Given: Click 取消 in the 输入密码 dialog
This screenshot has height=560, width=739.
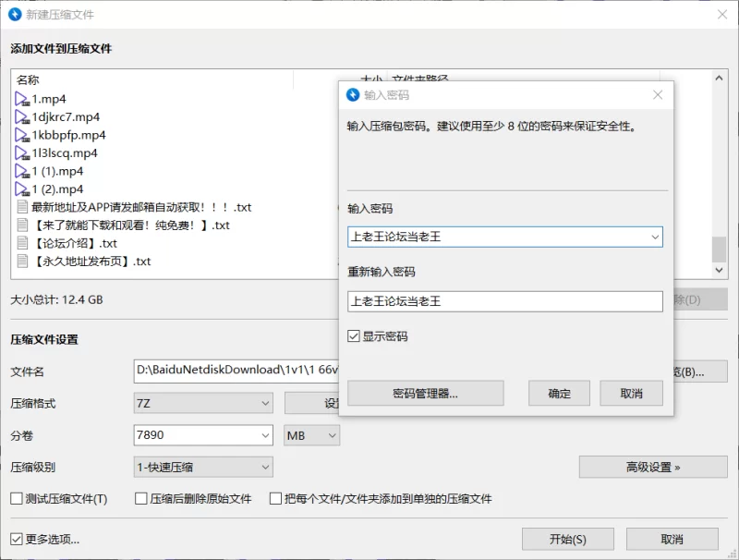Looking at the screenshot, I should click(631, 393).
